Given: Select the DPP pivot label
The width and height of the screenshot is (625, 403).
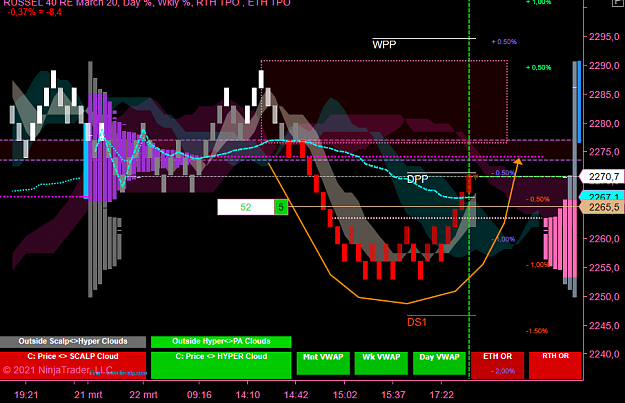Looking at the screenshot, I should point(418,179).
